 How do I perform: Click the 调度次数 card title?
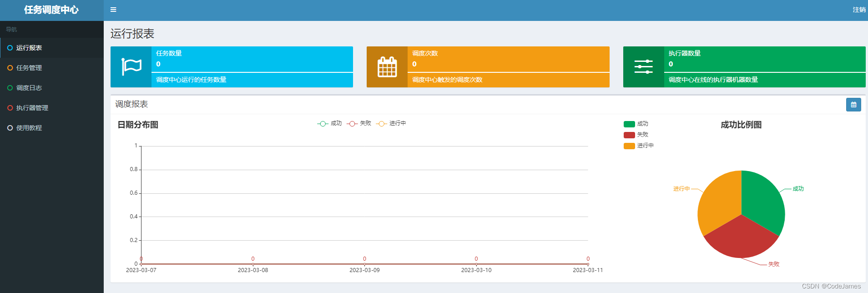point(425,53)
